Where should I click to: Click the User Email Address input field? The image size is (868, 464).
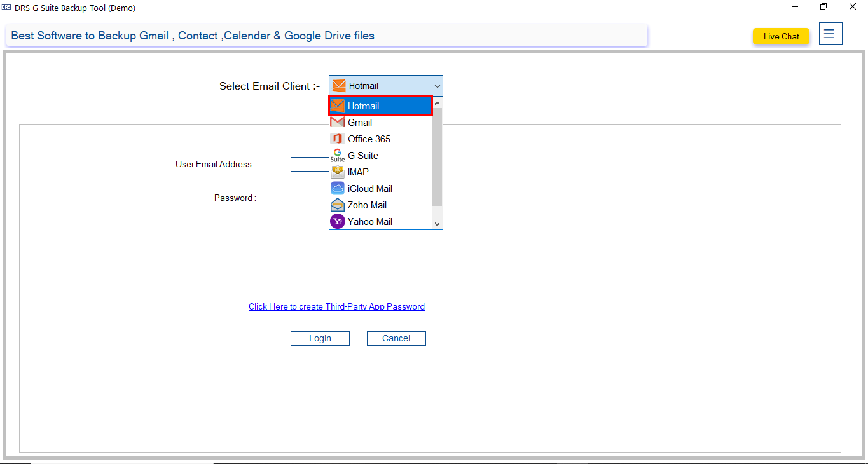point(310,165)
